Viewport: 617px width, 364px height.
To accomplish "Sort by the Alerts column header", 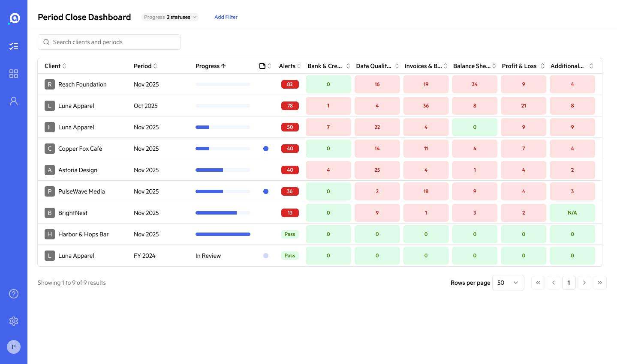I will click(290, 66).
